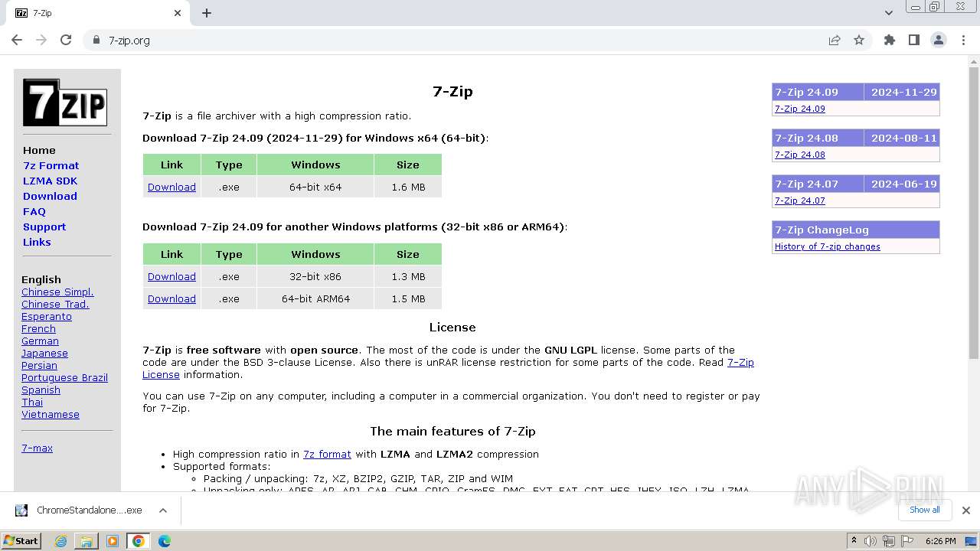
Task: Open File Explorer from the taskbar
Action: pyautogui.click(x=87, y=541)
